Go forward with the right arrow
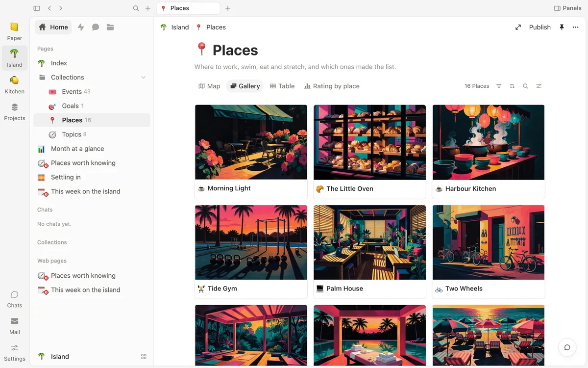The image size is (588, 368). 61,8
